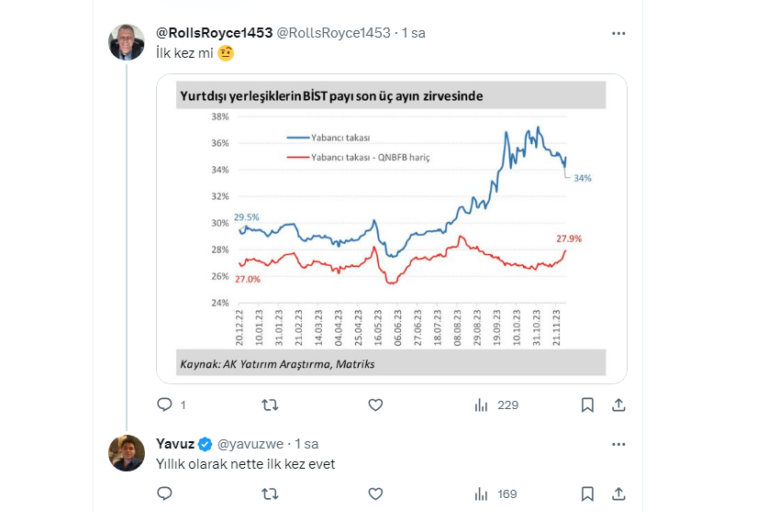Open the @RollsRoyce1453 display name link

[x=215, y=33]
